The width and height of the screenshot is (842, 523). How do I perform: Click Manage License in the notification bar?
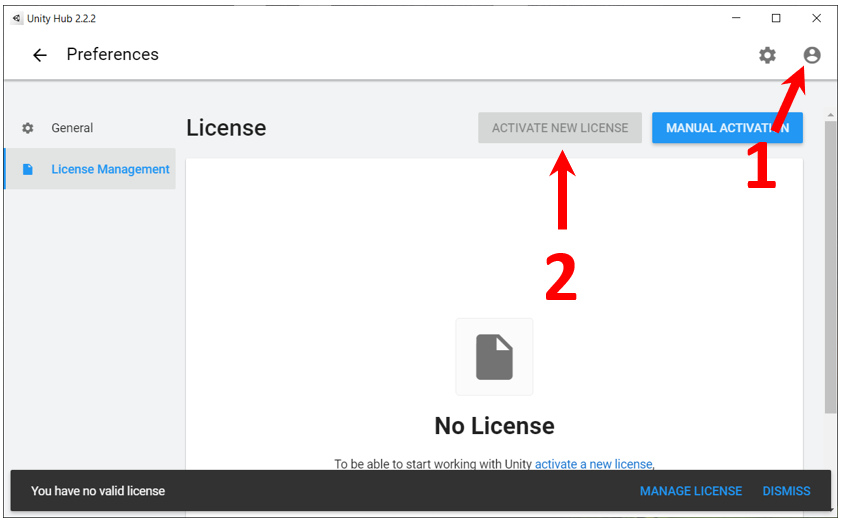point(691,491)
